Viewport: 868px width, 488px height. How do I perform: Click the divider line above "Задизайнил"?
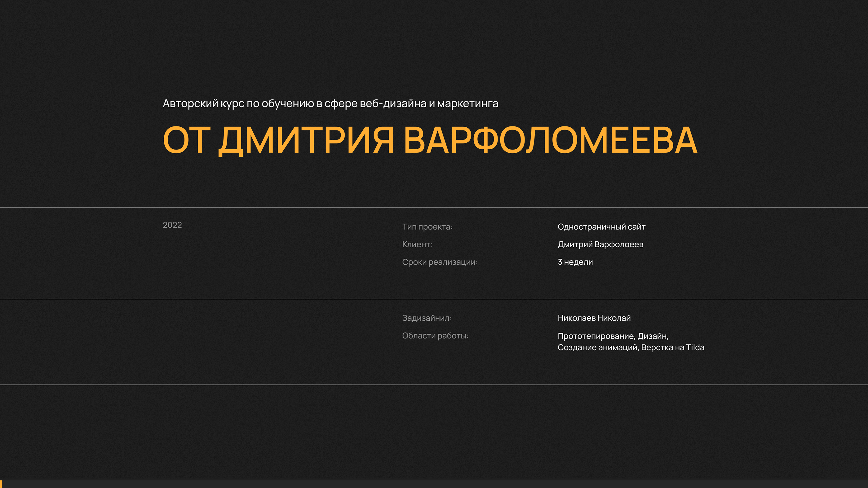434,299
